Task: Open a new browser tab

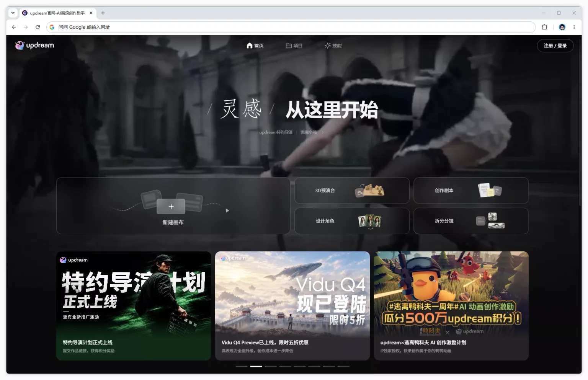Action: pyautogui.click(x=103, y=13)
